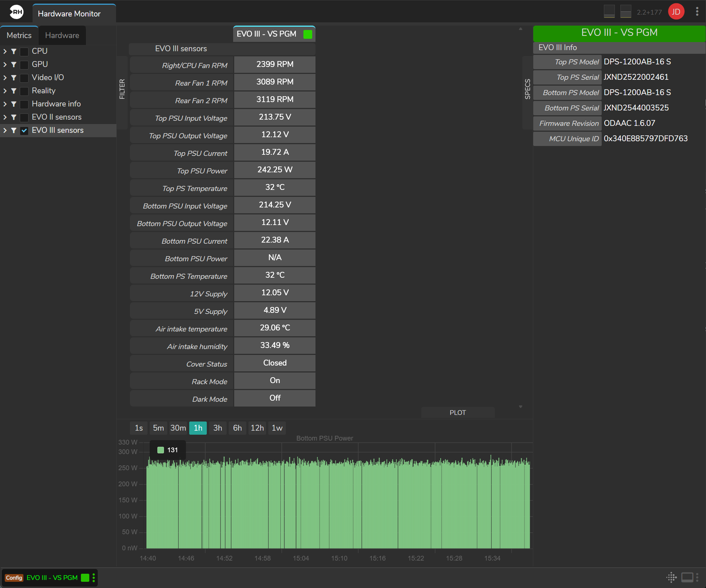
Task: Select the EVO III - VS PGM tab
Action: click(274, 34)
